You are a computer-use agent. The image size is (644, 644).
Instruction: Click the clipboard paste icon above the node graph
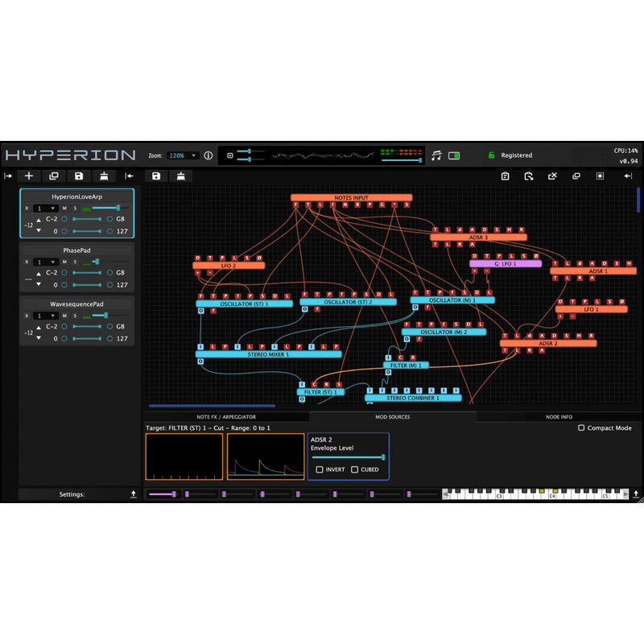(x=505, y=175)
